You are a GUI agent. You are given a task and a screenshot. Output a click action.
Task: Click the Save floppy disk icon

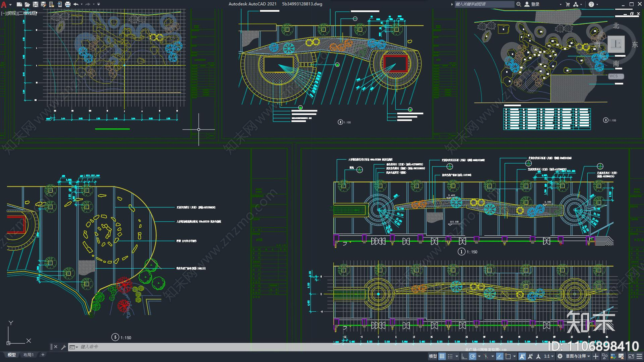[x=35, y=4]
